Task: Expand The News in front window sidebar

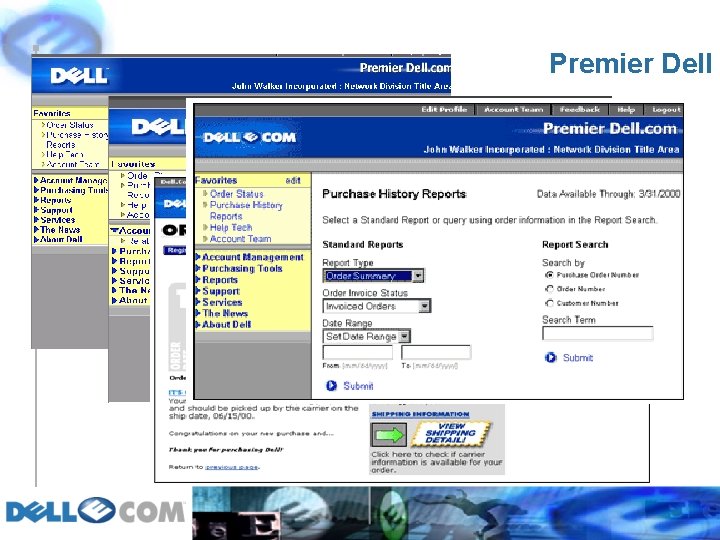Action: click(222, 313)
